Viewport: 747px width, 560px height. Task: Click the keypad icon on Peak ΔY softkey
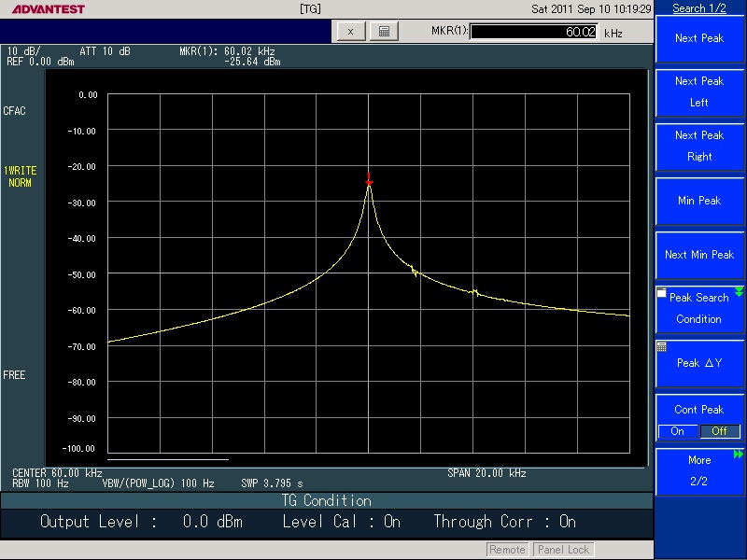point(662,346)
